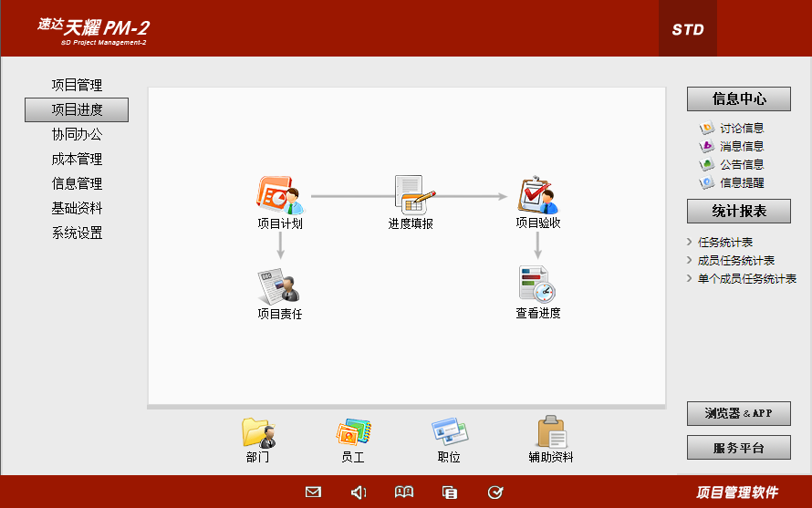Viewport: 812px width, 508px height.
Task: Open the 部门 department folder icon
Action: (258, 432)
